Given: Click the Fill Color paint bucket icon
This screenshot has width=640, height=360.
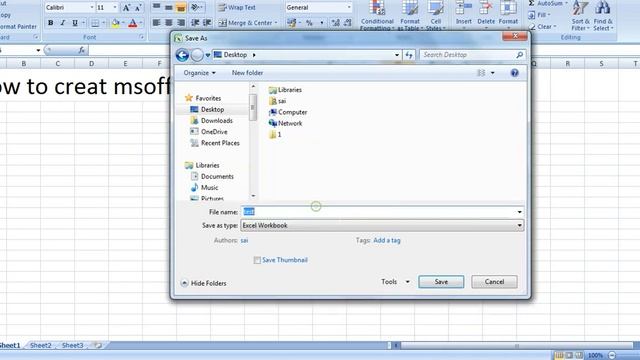Looking at the screenshot, I should [x=115, y=23].
